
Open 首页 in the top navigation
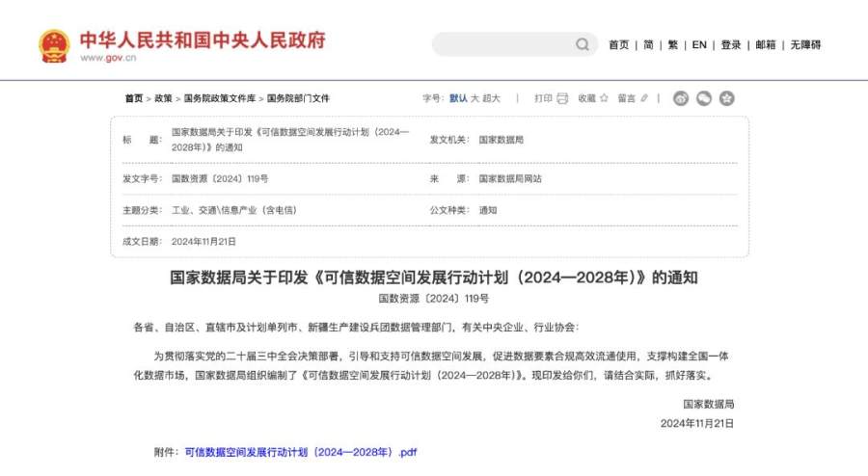(619, 44)
